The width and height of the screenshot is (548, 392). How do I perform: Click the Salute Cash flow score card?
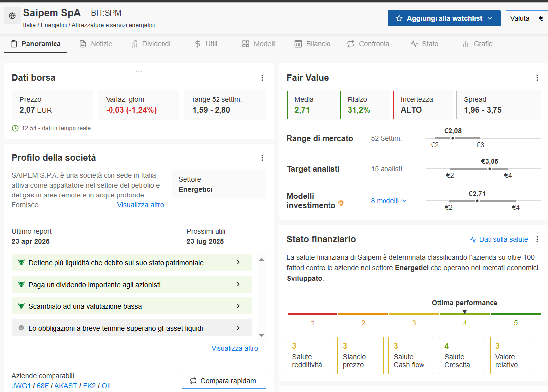411,355
